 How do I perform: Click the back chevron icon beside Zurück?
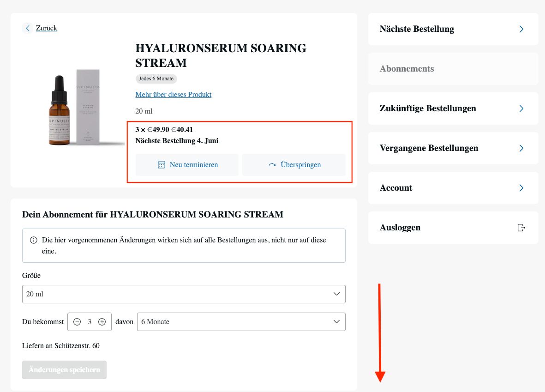(x=28, y=28)
